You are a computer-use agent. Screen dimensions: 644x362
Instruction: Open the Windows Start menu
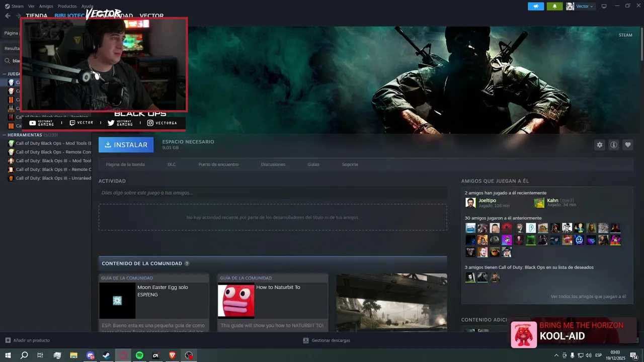click(x=8, y=355)
